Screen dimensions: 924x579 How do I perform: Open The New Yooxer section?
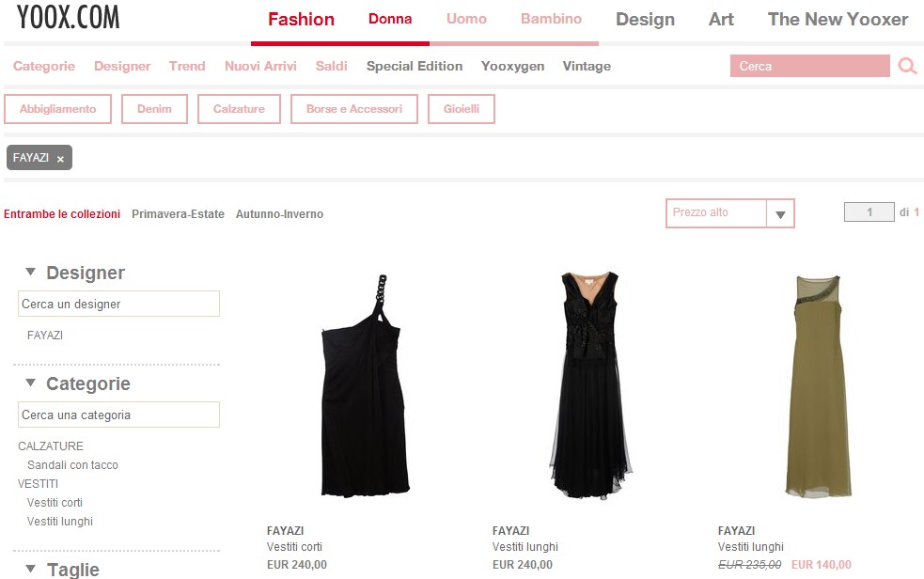(x=838, y=20)
